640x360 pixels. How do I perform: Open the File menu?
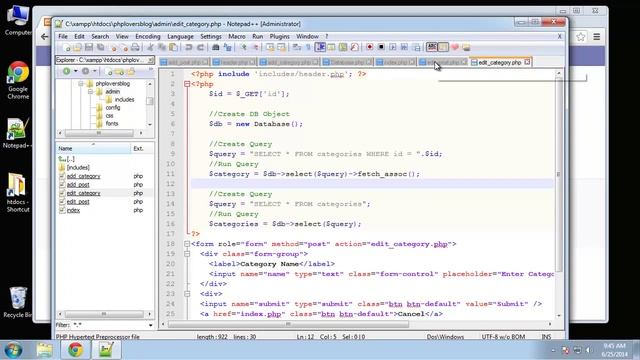coord(63,36)
